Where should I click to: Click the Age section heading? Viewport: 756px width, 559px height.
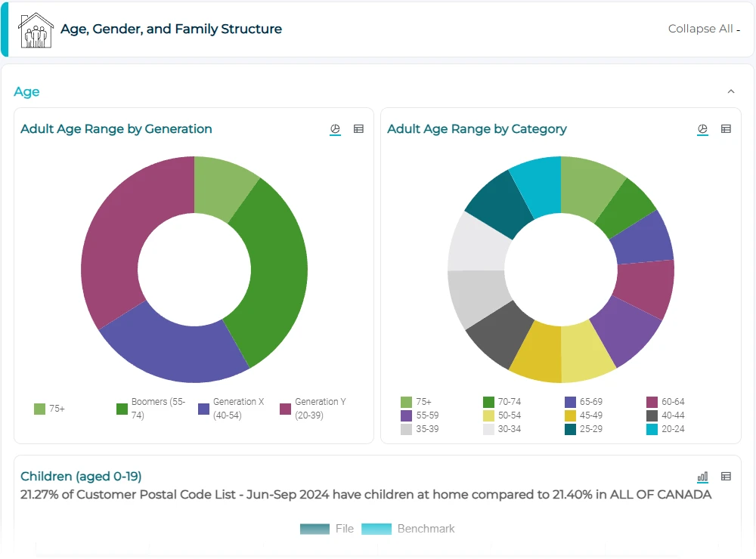click(26, 92)
